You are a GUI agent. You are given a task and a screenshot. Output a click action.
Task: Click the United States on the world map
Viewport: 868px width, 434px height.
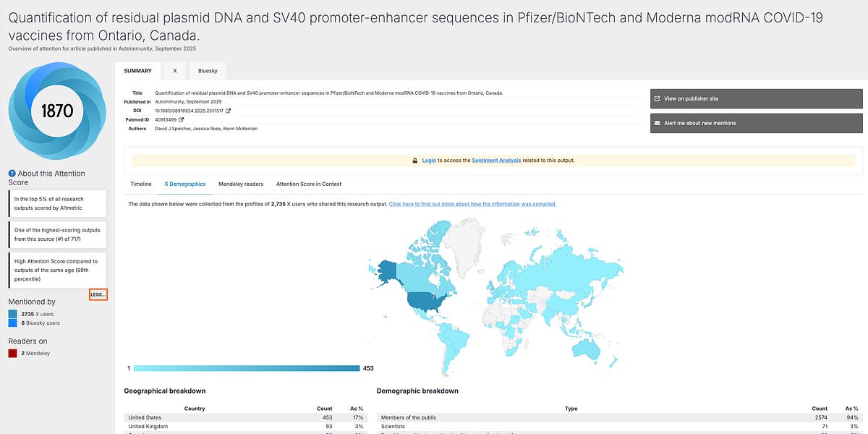pyautogui.click(x=425, y=301)
